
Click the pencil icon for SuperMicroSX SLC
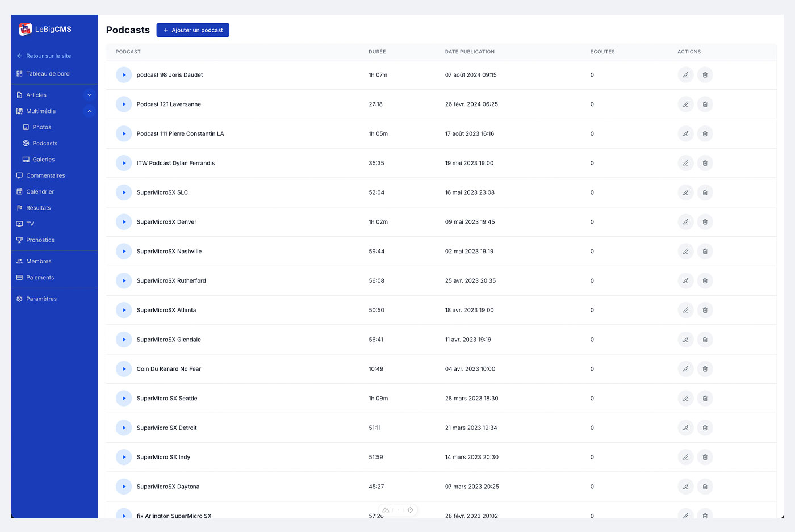point(685,192)
